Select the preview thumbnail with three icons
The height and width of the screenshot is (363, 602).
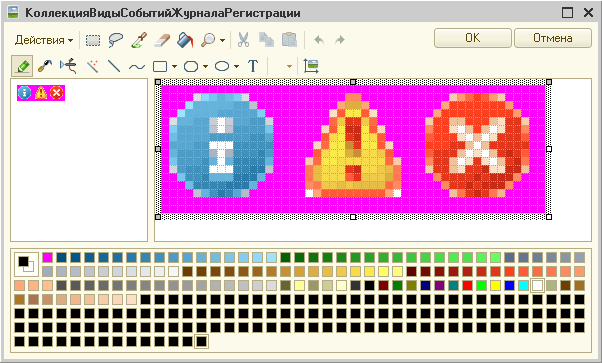41,93
